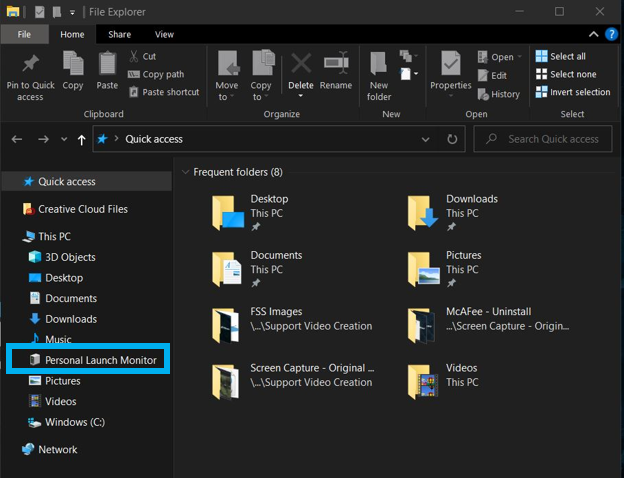
Task: Click the History command
Action: tap(499, 94)
